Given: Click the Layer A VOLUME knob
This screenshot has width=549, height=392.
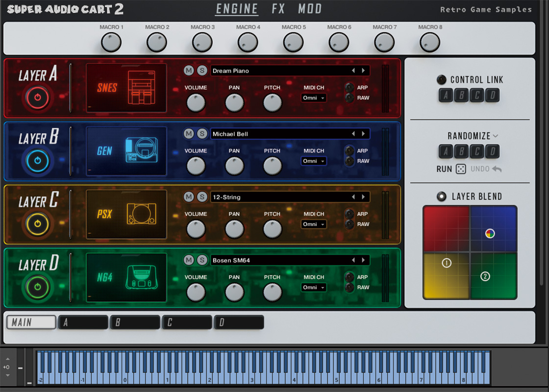Looking at the screenshot, I should [196, 103].
